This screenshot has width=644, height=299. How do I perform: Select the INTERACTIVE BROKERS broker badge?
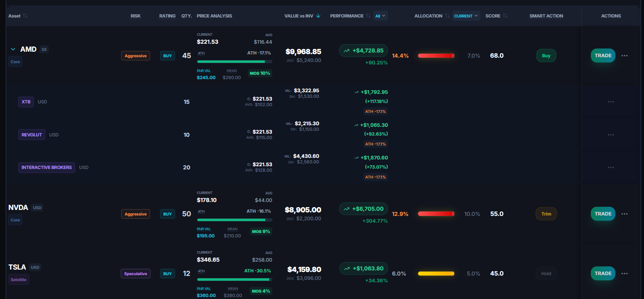[46, 167]
